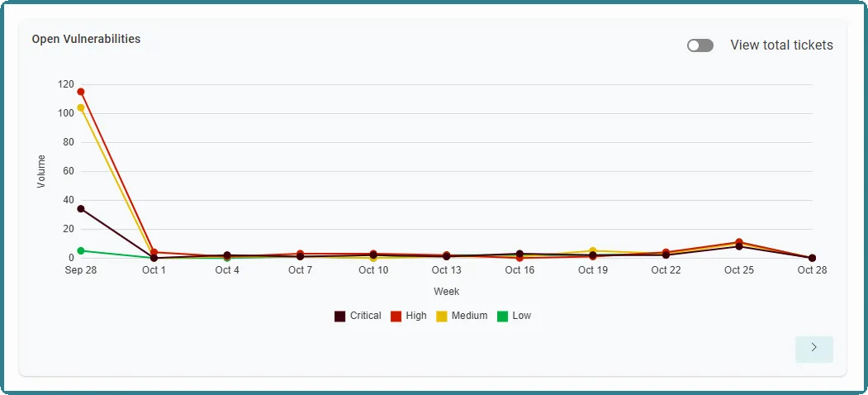Select the Medium data point at Sep 28

click(81, 108)
